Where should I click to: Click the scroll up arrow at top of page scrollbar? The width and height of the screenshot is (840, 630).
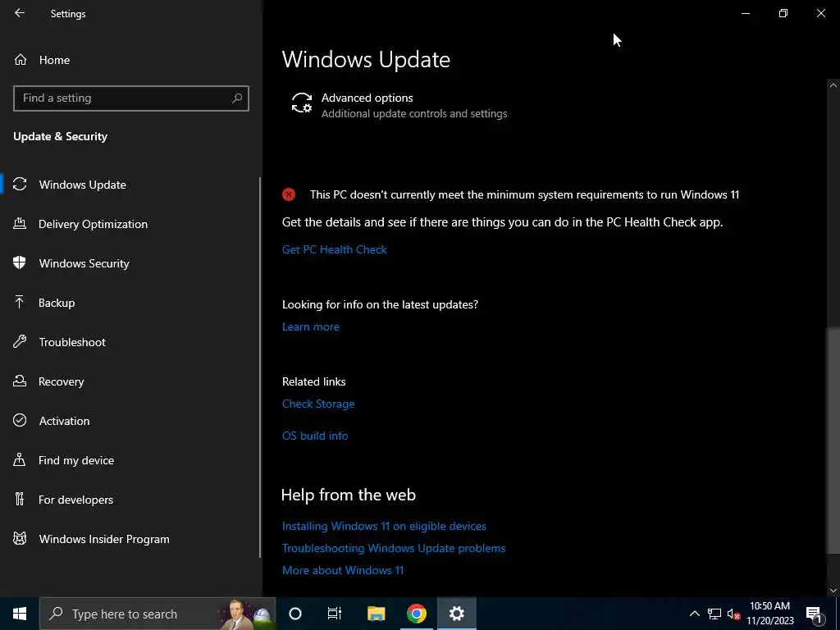click(x=833, y=85)
